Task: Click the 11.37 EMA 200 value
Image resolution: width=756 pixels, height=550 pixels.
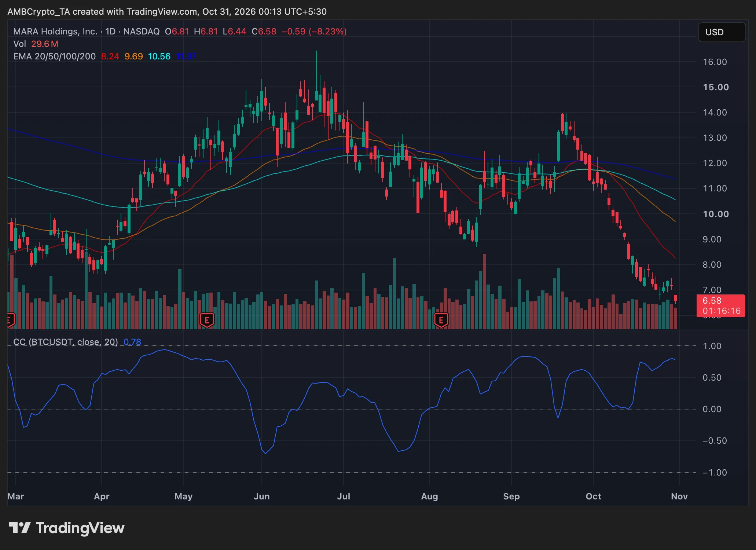Action: coord(186,56)
